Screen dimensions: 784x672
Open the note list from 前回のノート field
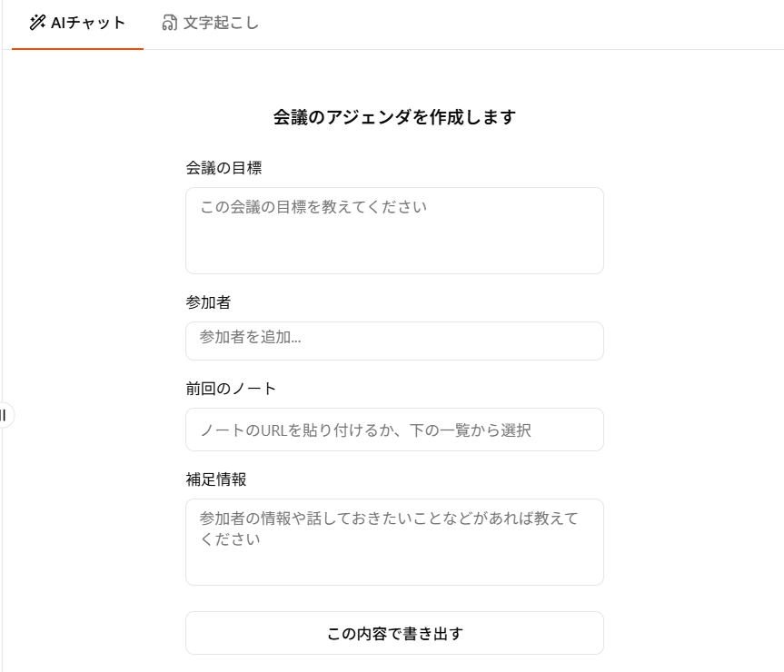click(394, 429)
